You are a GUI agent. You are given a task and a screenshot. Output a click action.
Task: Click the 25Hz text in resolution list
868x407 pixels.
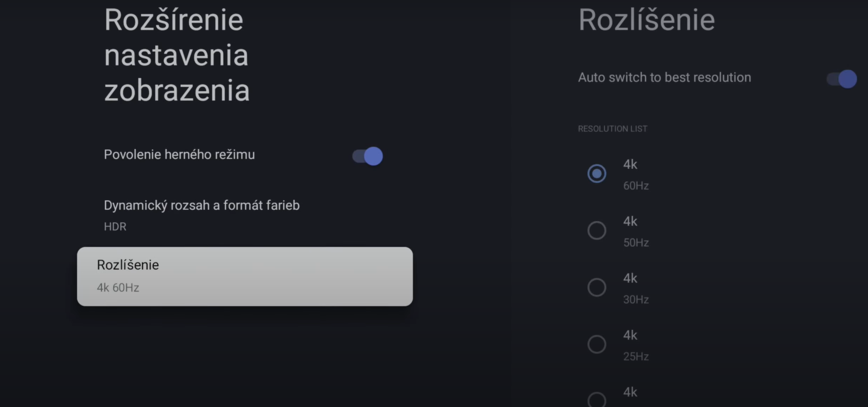coord(636,357)
